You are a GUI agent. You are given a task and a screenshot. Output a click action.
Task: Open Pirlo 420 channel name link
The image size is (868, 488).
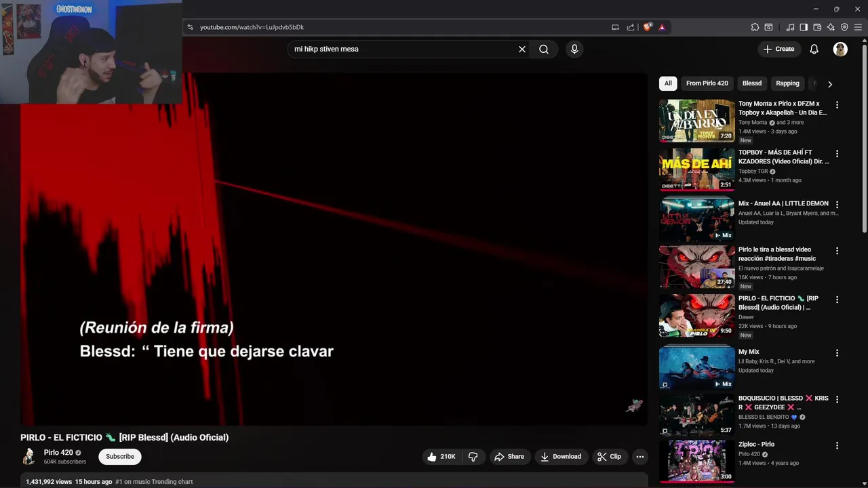click(x=58, y=453)
